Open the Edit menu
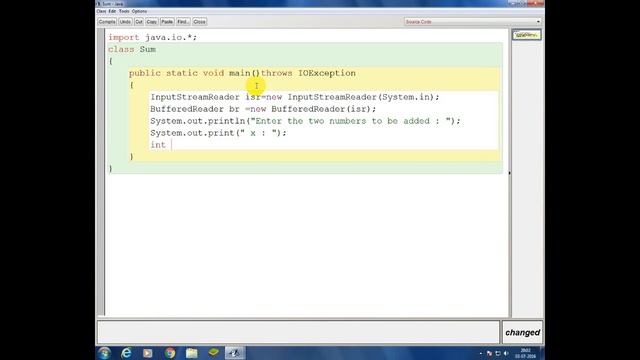 coord(112,11)
